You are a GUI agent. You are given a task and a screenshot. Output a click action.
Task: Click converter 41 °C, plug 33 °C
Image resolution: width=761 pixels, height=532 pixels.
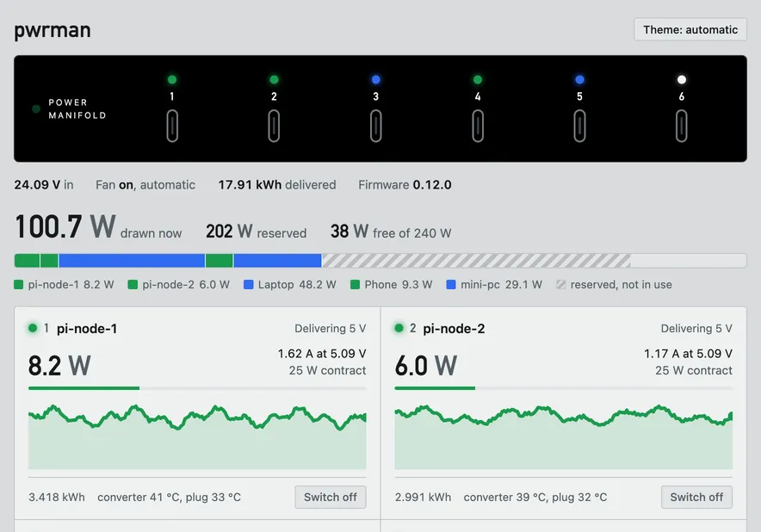(169, 497)
